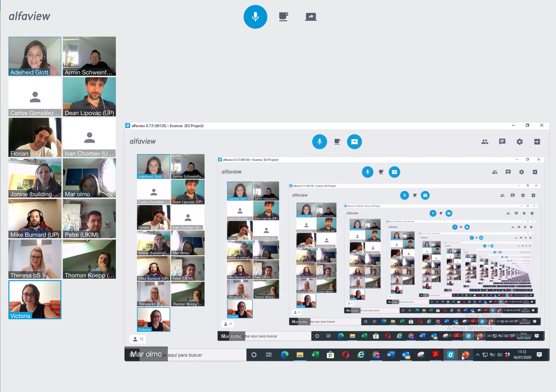
Task: Toggle the coffee break status in the main bar
Action: pos(283,17)
